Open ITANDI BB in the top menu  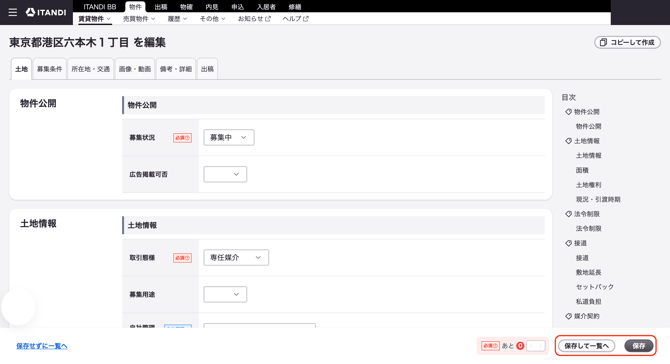(100, 7)
